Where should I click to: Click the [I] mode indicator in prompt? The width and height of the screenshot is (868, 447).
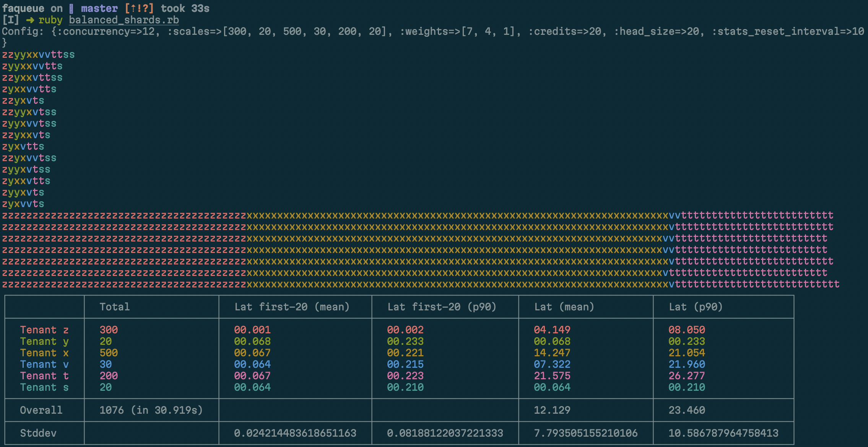[x=10, y=20]
